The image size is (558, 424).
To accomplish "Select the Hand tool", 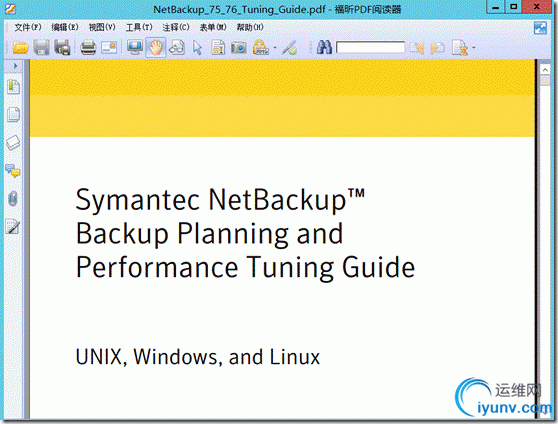I will click(156, 47).
